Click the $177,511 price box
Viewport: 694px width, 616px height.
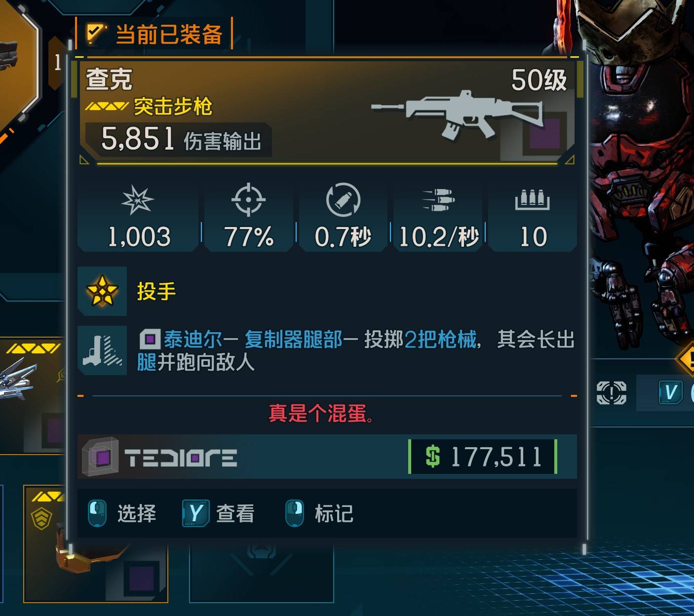pyautogui.click(x=483, y=457)
